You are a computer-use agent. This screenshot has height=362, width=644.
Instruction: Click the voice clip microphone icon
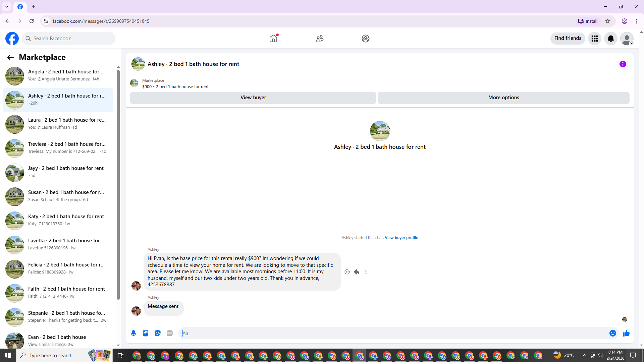tap(133, 333)
